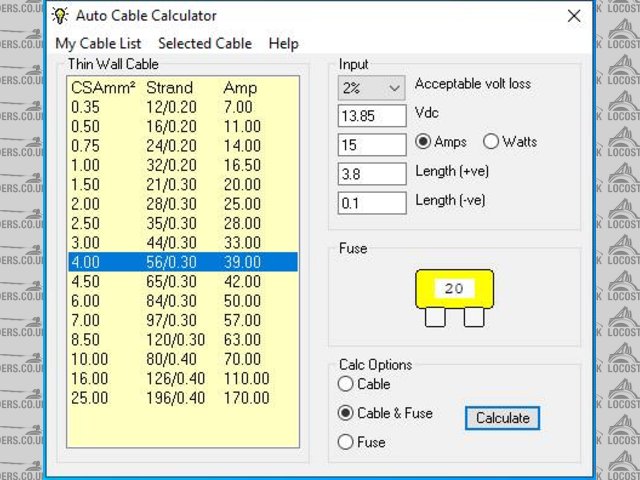Image resolution: width=640 pixels, height=480 pixels.
Task: Select the 3.00 mm² 44/0.30 cable row
Action: coord(183,243)
